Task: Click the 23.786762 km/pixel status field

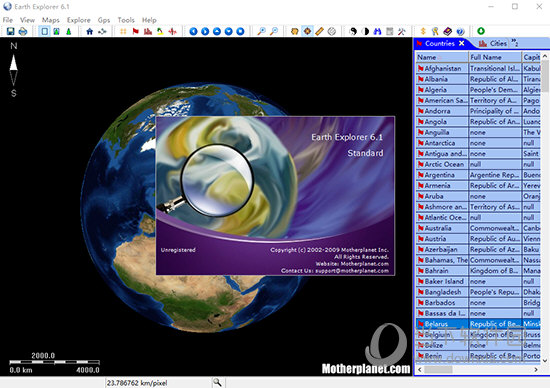Action: point(158,383)
